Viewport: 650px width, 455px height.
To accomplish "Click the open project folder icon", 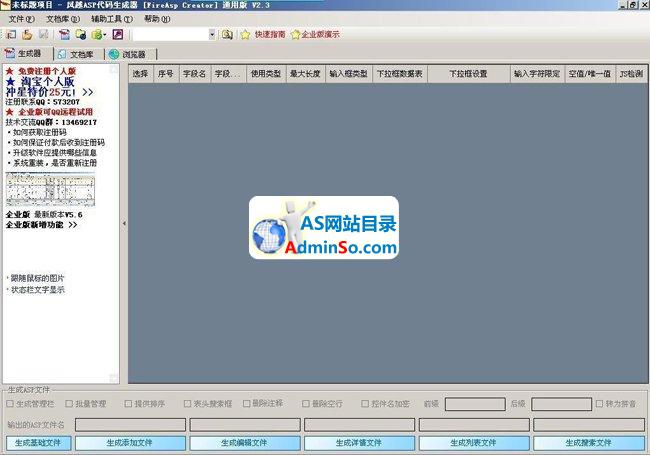I will coord(27,34).
